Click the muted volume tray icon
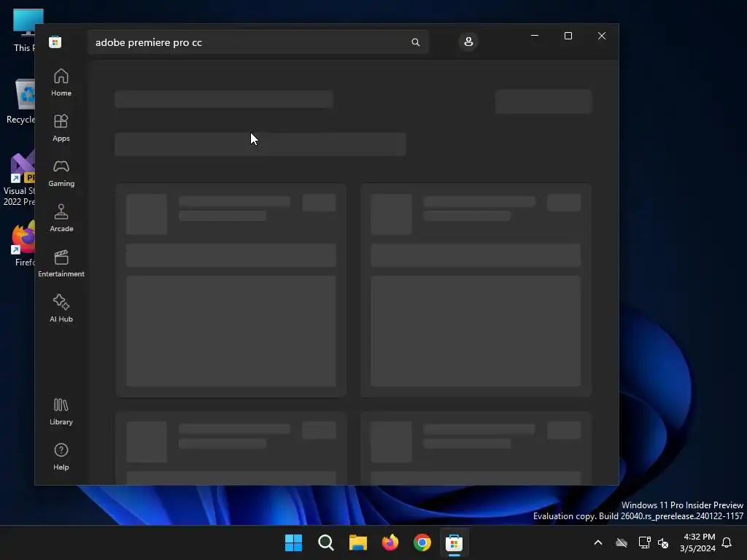 (662, 542)
